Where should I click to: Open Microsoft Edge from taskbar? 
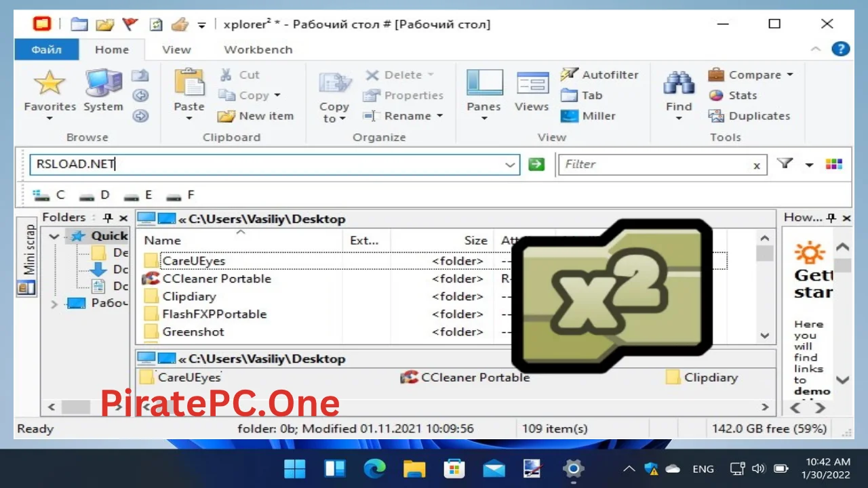click(x=374, y=468)
